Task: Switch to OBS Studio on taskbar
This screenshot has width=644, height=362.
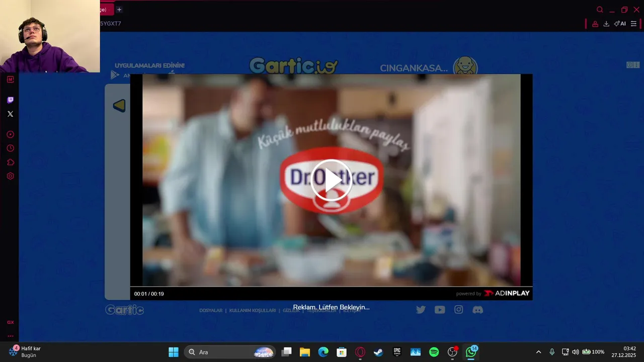Action: 452,352
